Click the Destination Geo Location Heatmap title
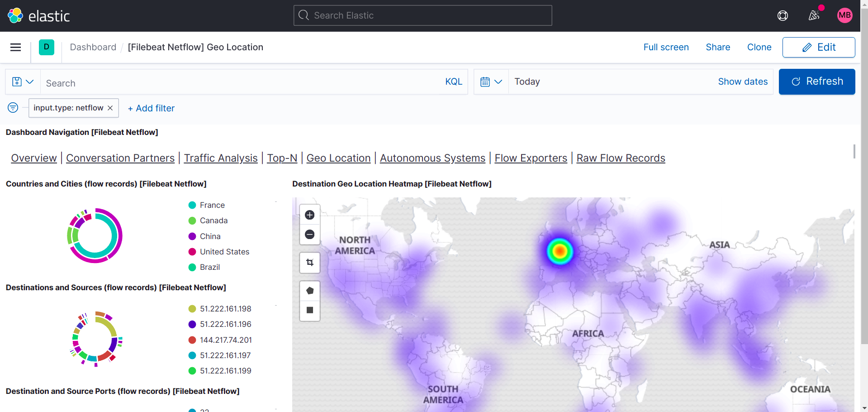This screenshot has width=868, height=412. [x=392, y=184]
